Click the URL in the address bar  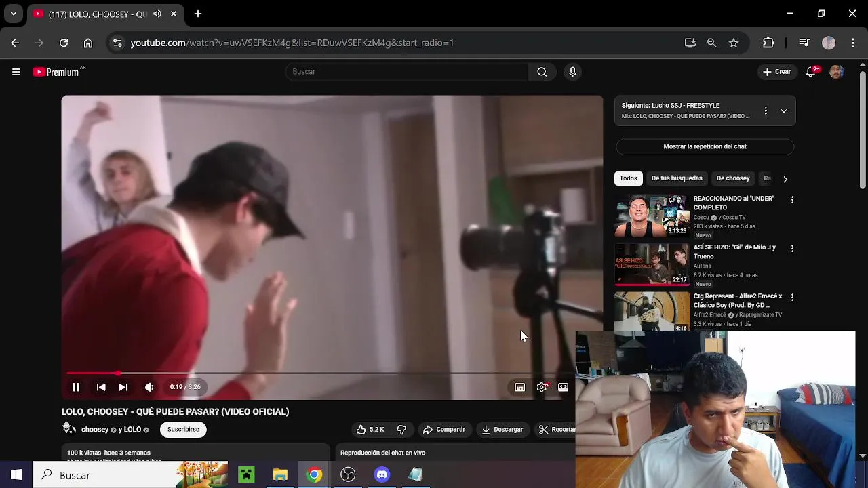pos(292,43)
